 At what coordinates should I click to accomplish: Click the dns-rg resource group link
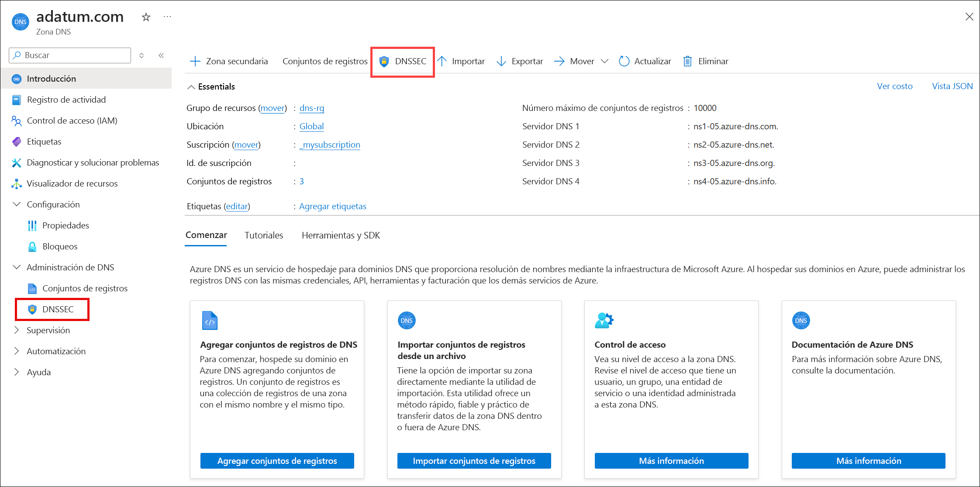(312, 108)
